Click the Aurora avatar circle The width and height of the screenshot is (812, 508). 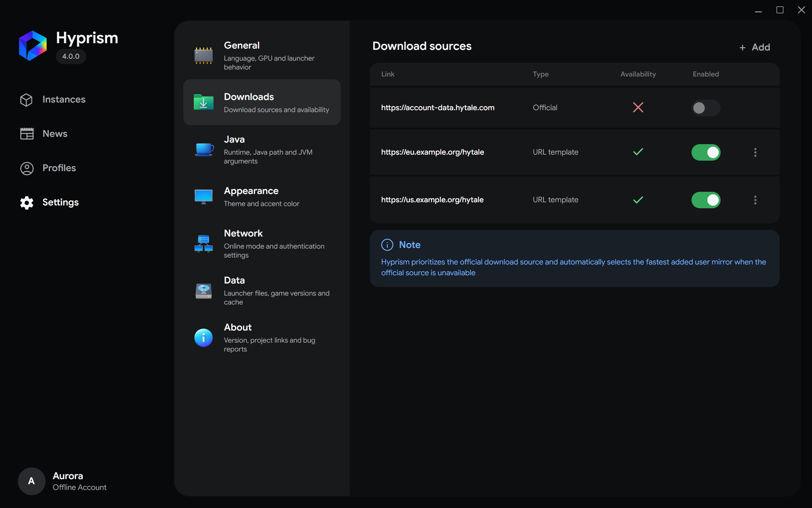pyautogui.click(x=31, y=481)
